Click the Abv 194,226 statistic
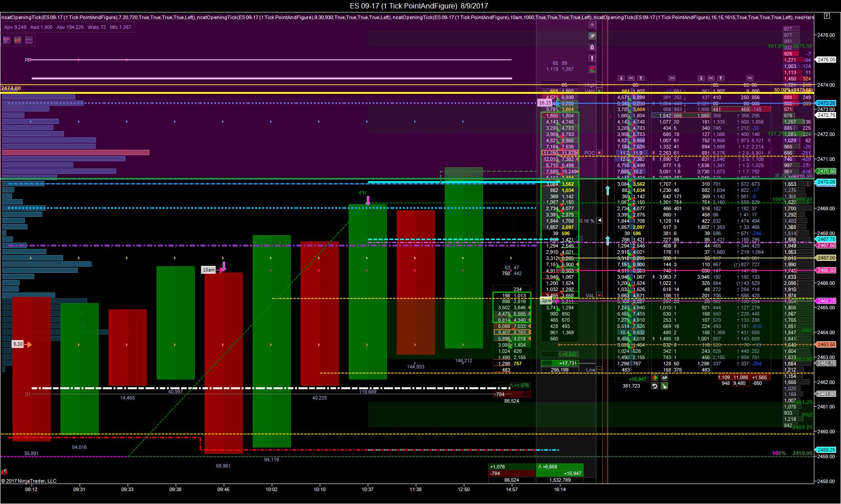Image resolution: width=841 pixels, height=504 pixels. tap(70, 27)
